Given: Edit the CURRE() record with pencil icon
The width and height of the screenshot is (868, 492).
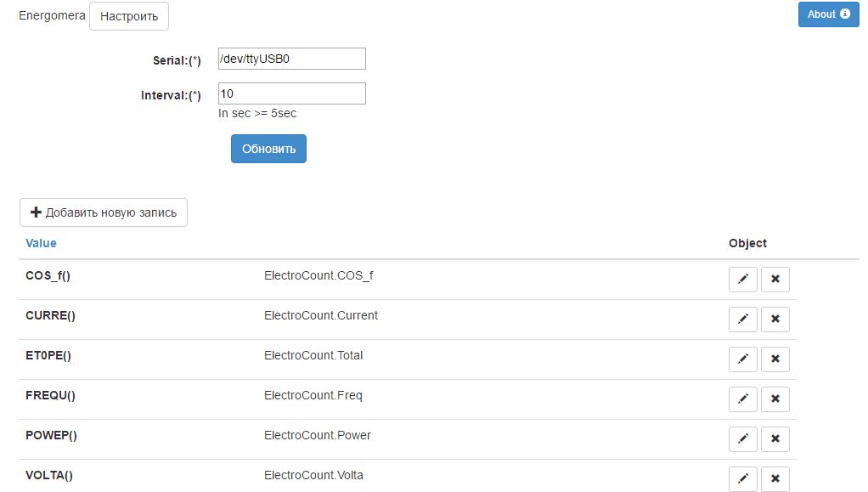Looking at the screenshot, I should [742, 320].
